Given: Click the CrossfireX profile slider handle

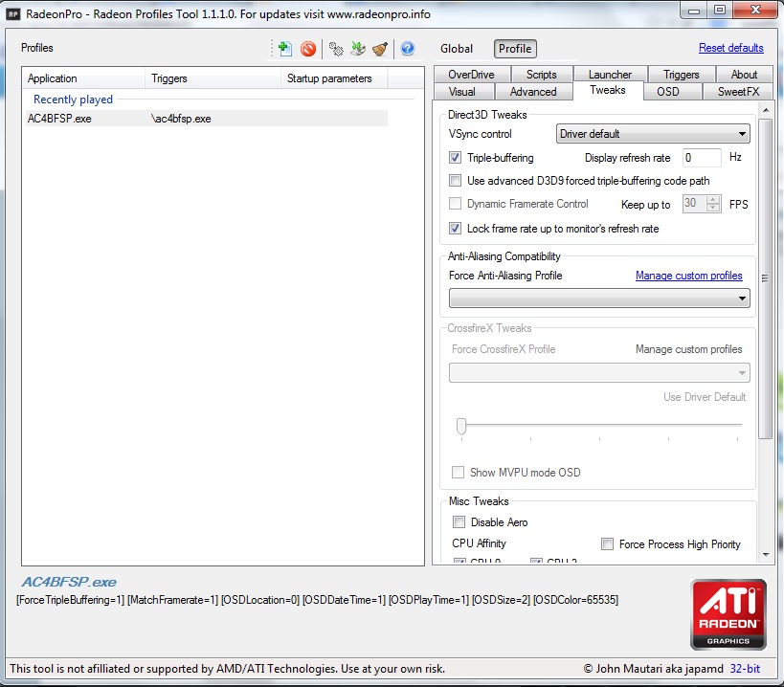Looking at the screenshot, I should (460, 426).
